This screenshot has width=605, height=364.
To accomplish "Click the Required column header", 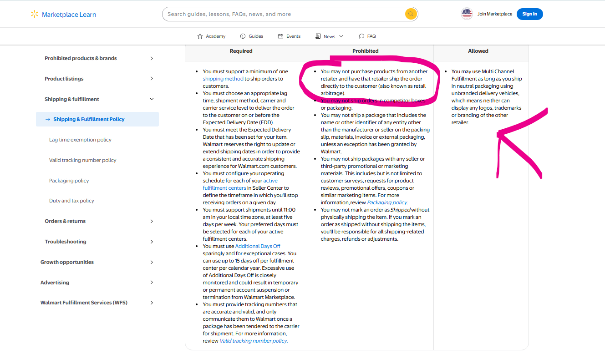I will click(x=241, y=51).
